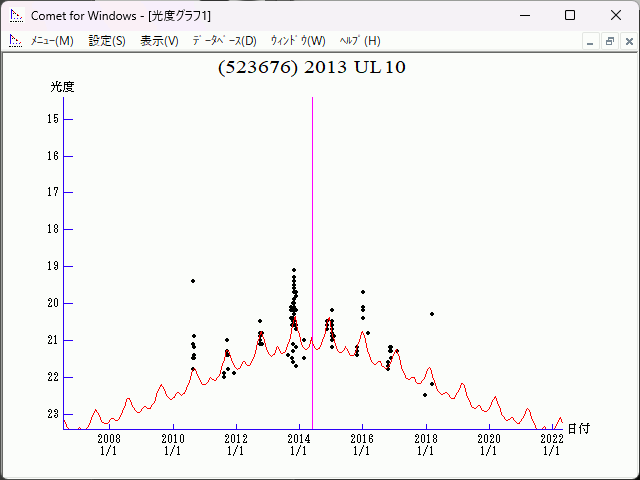
Task: Minimize the inner graph window
Action: click(x=591, y=41)
